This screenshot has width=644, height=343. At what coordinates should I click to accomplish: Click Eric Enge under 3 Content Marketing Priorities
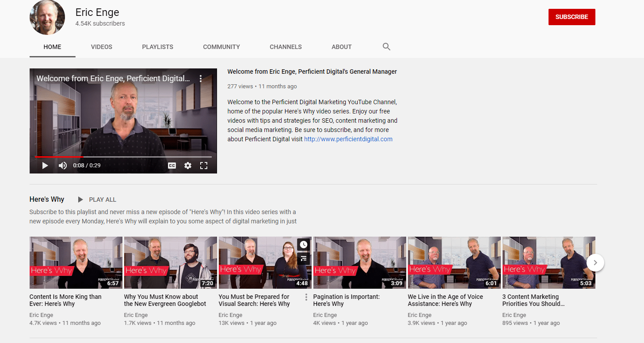(x=514, y=315)
